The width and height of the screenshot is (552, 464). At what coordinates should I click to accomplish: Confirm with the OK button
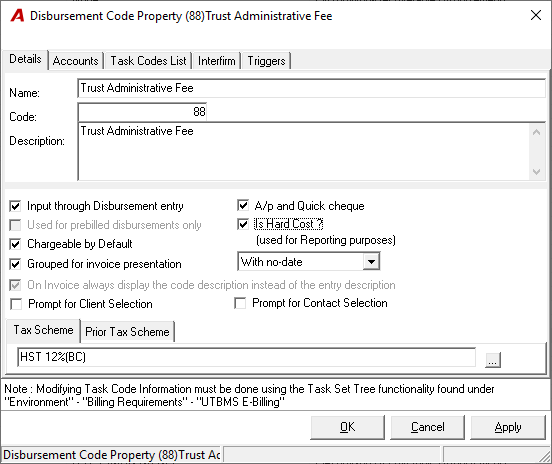point(347,427)
